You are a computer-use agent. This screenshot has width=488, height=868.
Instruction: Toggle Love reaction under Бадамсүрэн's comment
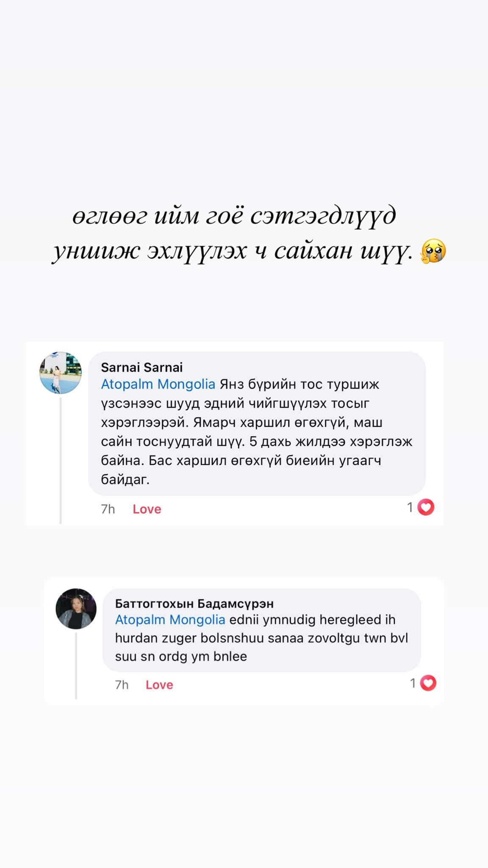[x=159, y=685]
